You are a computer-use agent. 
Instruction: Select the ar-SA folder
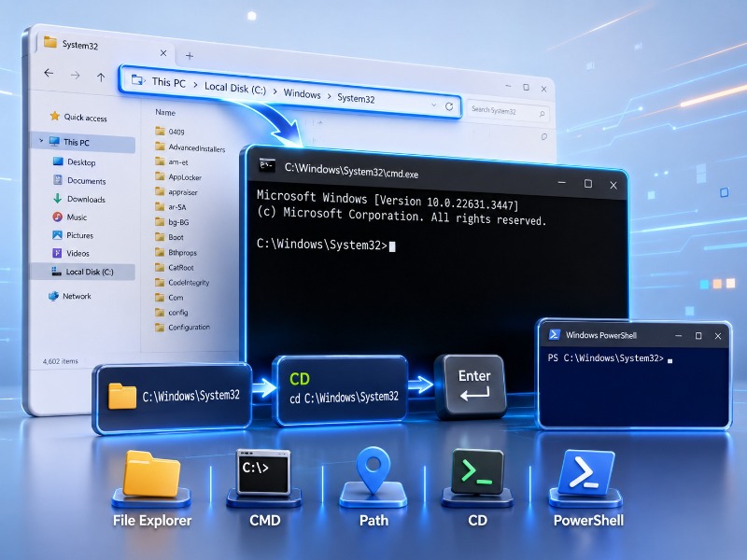coord(171,207)
